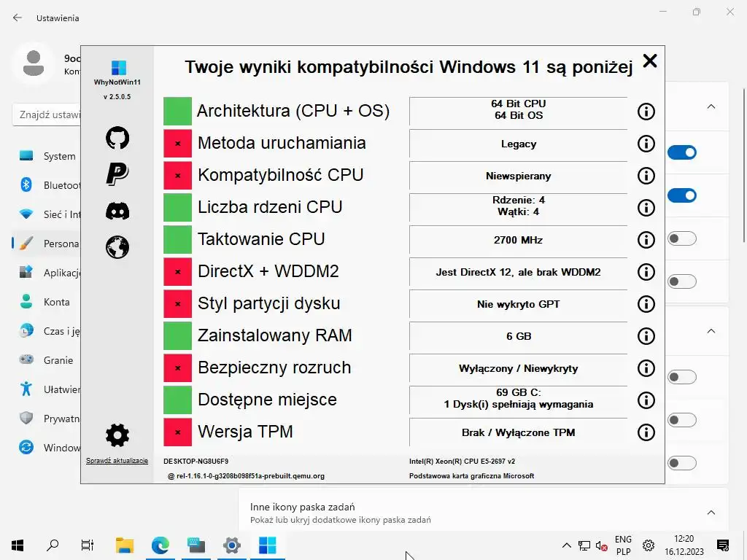Open Bluetooth category in Settings
Viewport: 747px width, 560px height.
coord(47,185)
